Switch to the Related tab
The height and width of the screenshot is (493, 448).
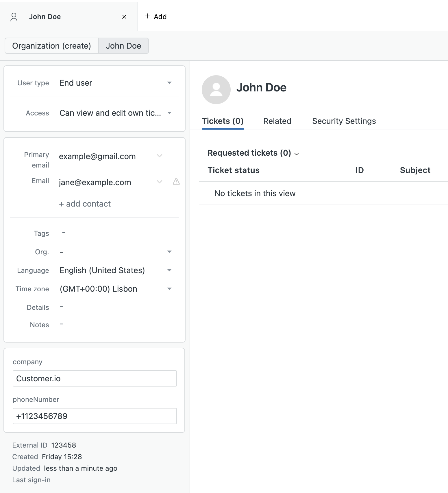point(277,121)
